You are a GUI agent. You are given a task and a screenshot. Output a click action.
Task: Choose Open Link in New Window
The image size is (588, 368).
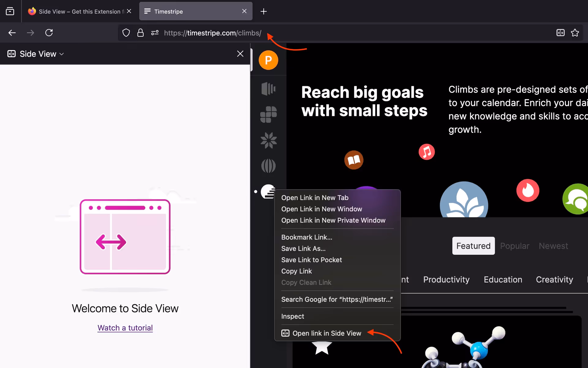click(x=337, y=209)
